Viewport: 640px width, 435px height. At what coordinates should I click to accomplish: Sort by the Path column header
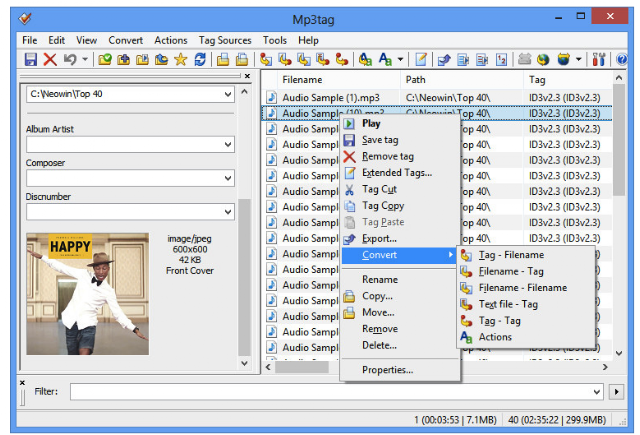(461, 80)
